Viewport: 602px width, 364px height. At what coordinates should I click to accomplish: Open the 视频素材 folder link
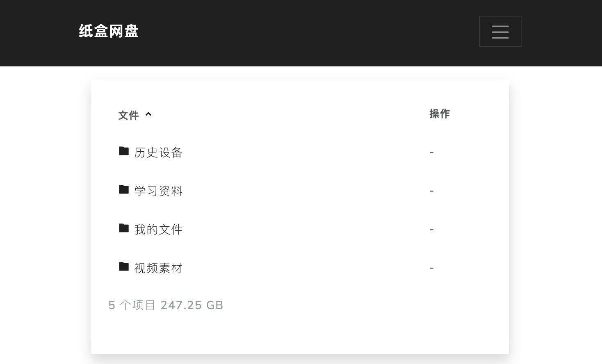point(158,268)
